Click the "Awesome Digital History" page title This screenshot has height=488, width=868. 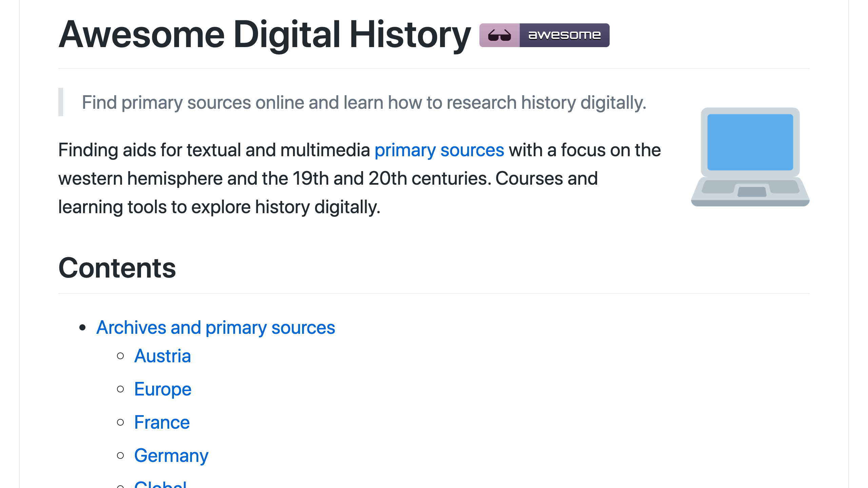point(264,35)
